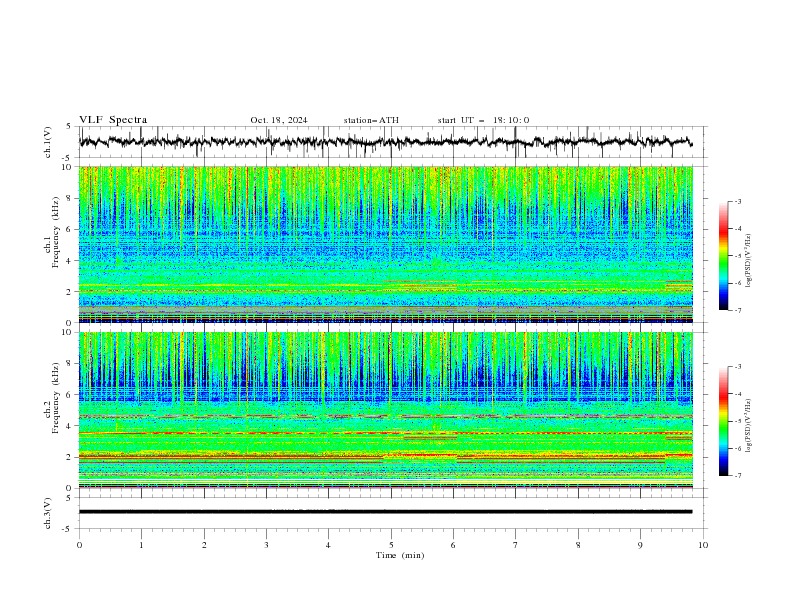Click time axis tick label "9"
Image resolution: width=792 pixels, height=612 pixels.
[x=640, y=545]
